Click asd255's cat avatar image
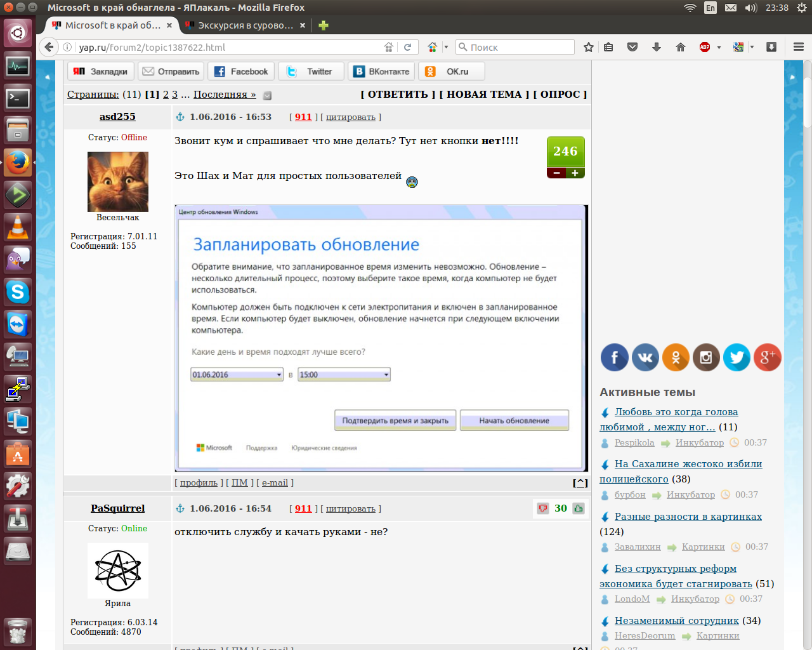812x650 pixels. tap(118, 182)
